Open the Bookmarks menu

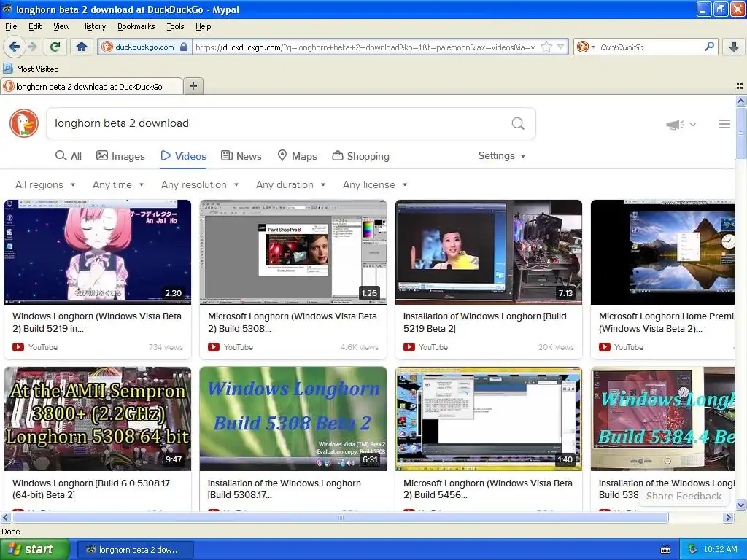click(x=136, y=26)
